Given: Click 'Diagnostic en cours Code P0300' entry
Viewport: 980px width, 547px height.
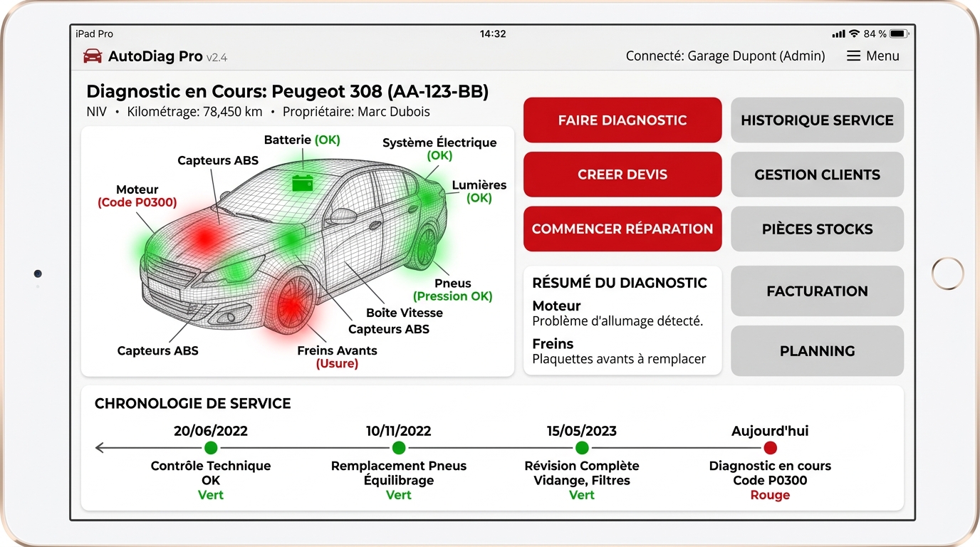Looking at the screenshot, I should pos(770,473).
